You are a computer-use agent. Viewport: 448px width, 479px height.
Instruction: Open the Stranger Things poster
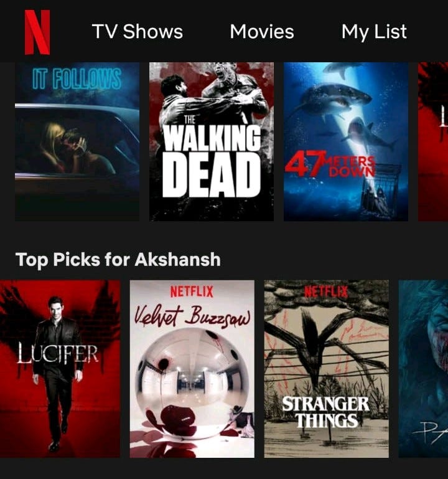(x=327, y=369)
